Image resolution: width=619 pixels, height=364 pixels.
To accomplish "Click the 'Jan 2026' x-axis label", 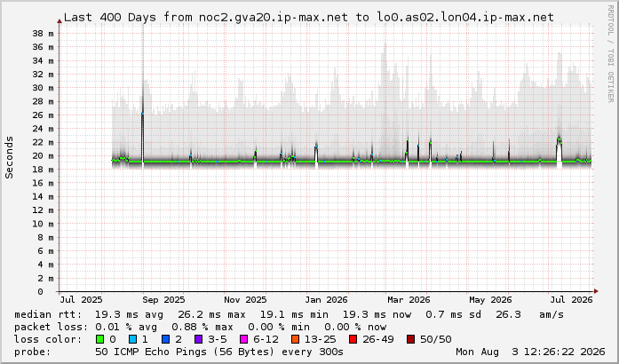I will [326, 300].
